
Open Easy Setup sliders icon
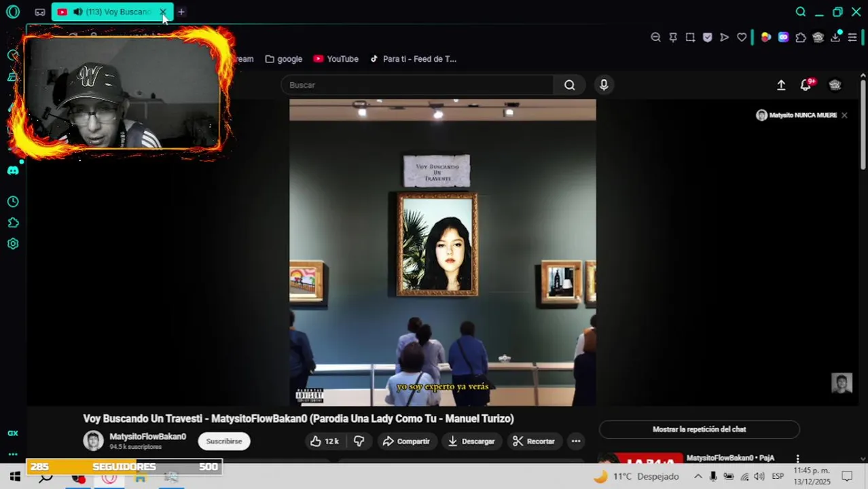(x=852, y=37)
